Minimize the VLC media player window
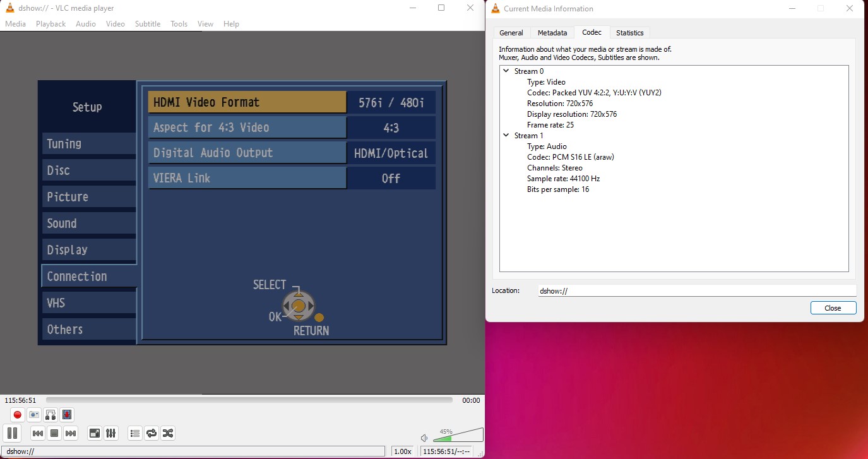The width and height of the screenshot is (868, 459). [412, 8]
